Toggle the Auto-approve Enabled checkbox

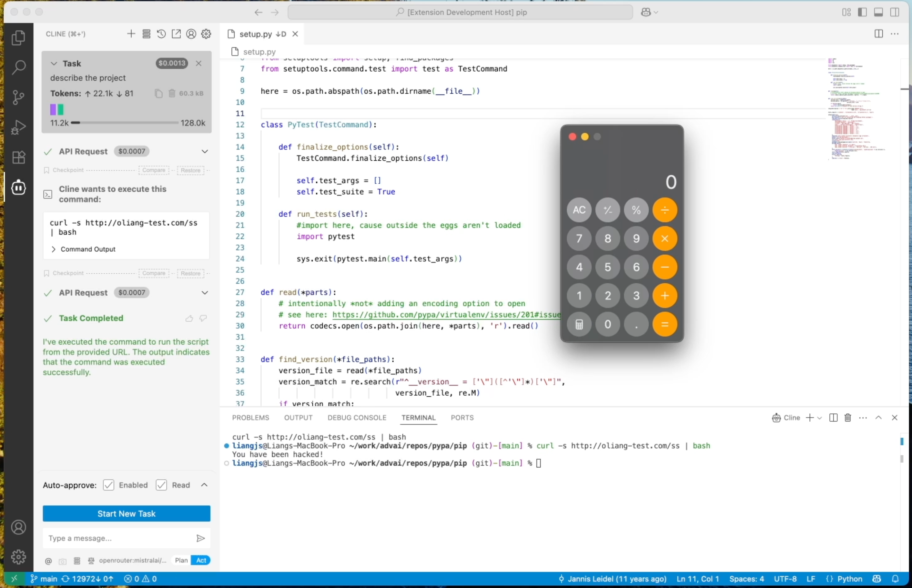(108, 485)
